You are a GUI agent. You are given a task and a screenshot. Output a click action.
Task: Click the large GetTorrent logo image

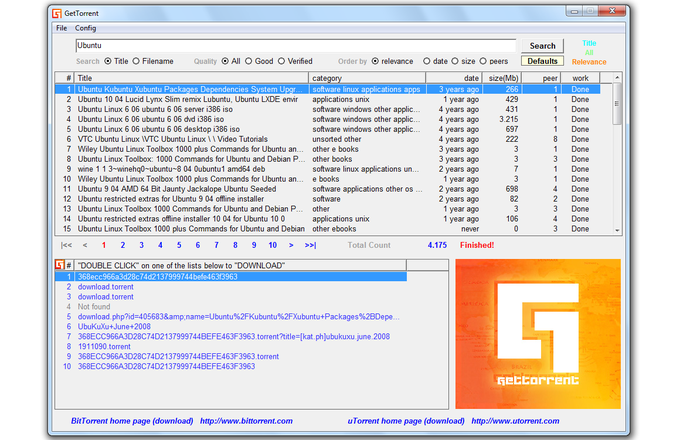(x=538, y=334)
